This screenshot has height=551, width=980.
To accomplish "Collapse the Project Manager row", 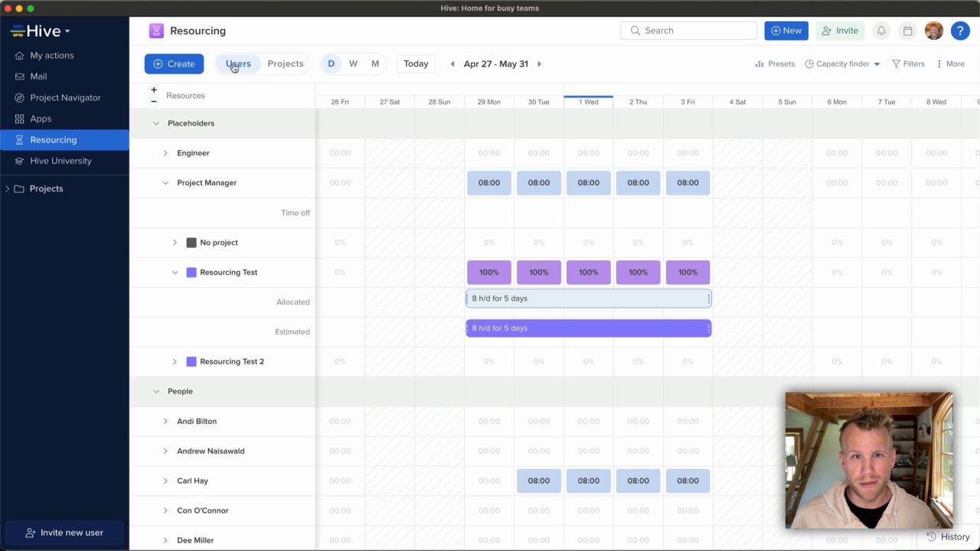I will point(165,183).
